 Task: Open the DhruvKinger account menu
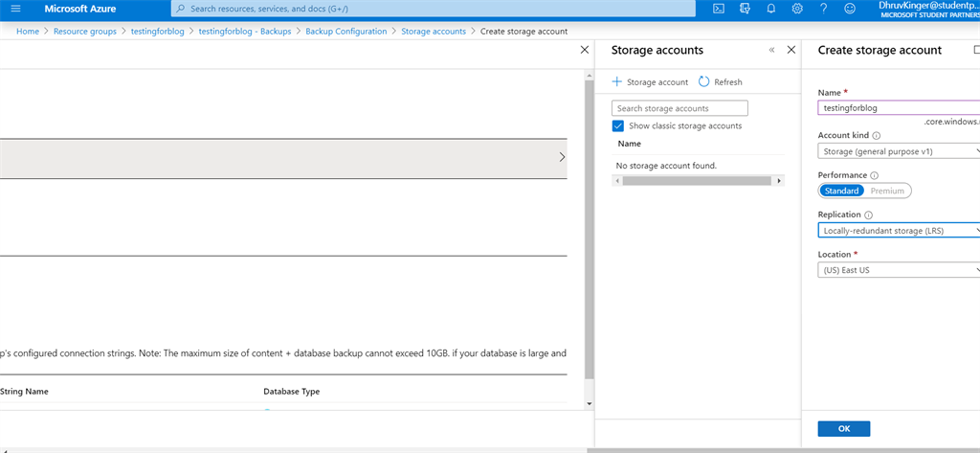pyautogui.click(x=928, y=9)
